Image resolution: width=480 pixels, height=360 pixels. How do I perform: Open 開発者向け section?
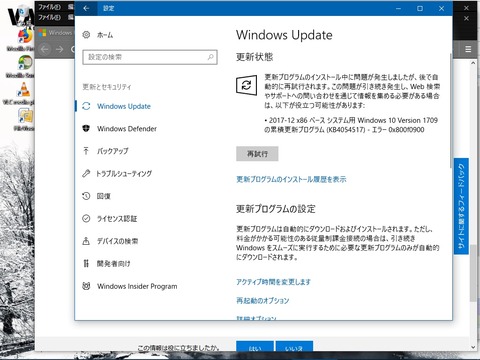(113, 264)
